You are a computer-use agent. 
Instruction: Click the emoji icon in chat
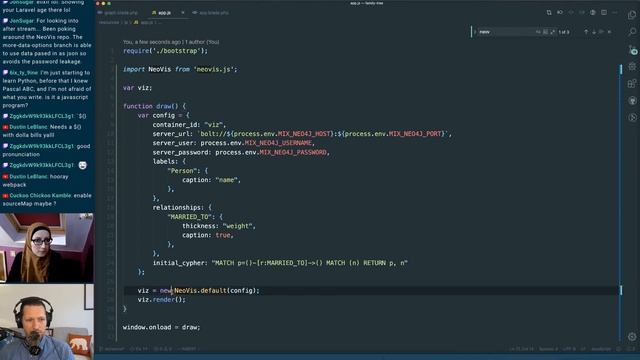point(82,165)
